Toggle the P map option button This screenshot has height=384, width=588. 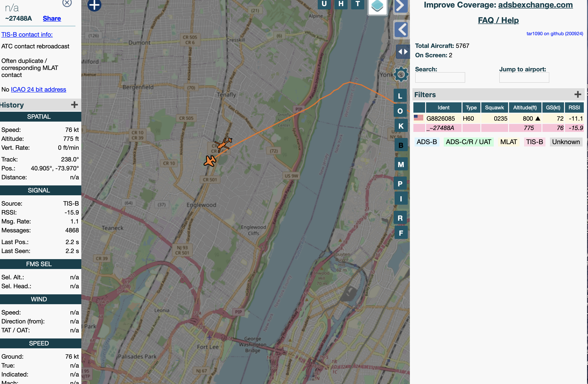(x=400, y=184)
